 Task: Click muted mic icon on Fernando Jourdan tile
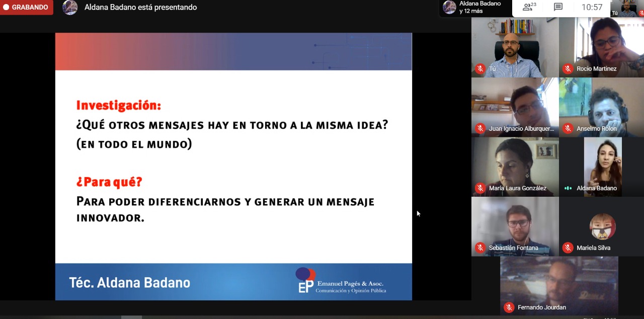[509, 307]
